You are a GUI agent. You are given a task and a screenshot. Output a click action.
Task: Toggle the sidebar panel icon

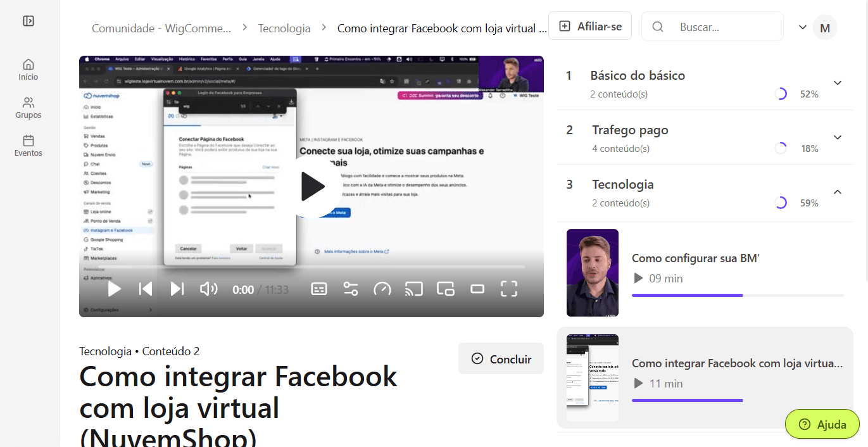tap(28, 21)
